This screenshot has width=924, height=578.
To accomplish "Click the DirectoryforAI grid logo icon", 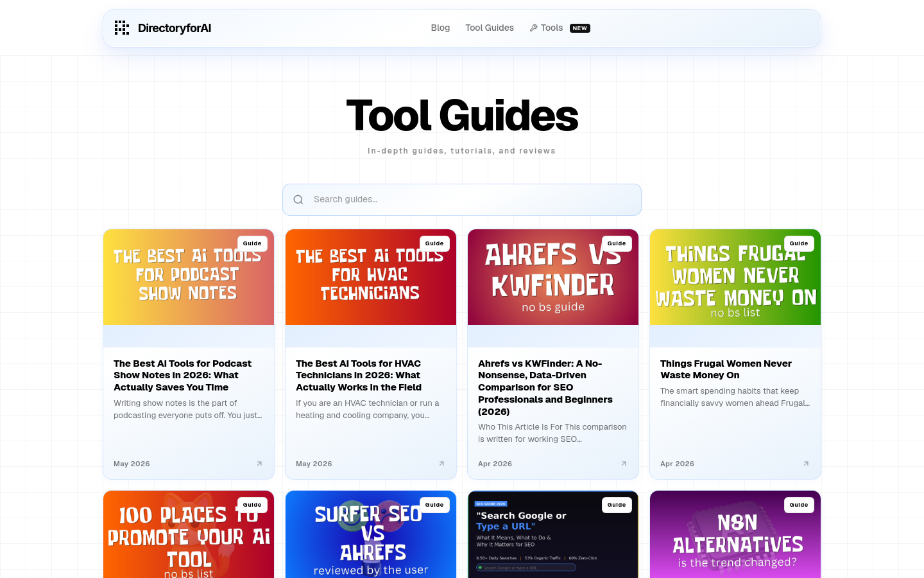I will (122, 28).
